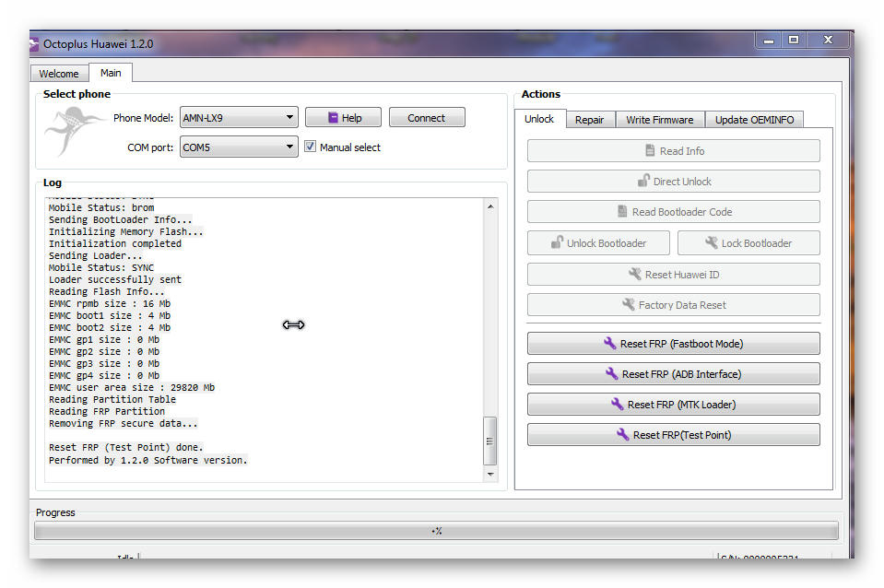The width and height of the screenshot is (884, 588).
Task: Click the log scrollbar up arrow
Action: (x=490, y=206)
